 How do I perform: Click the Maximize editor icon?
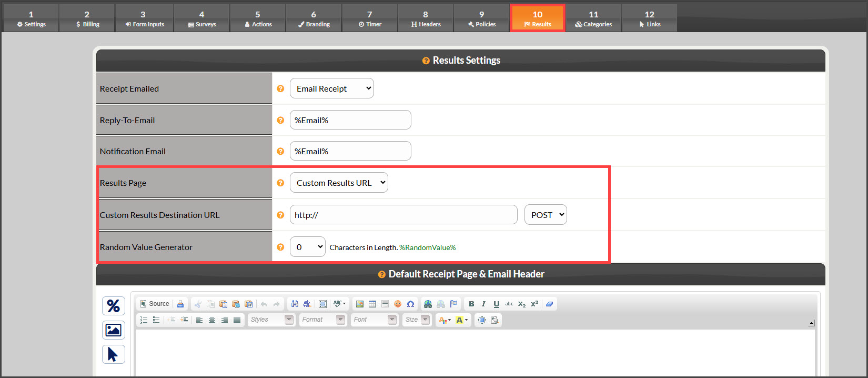[482, 320]
